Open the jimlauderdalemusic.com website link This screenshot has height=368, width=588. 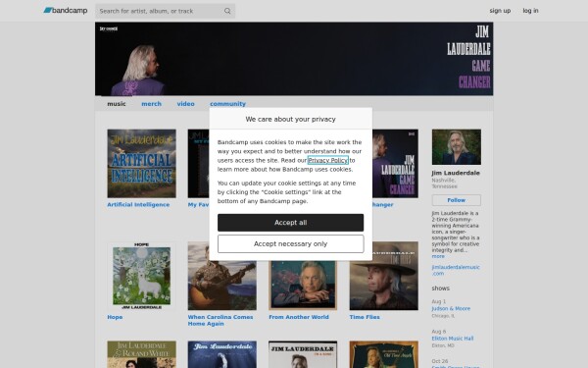click(456, 271)
